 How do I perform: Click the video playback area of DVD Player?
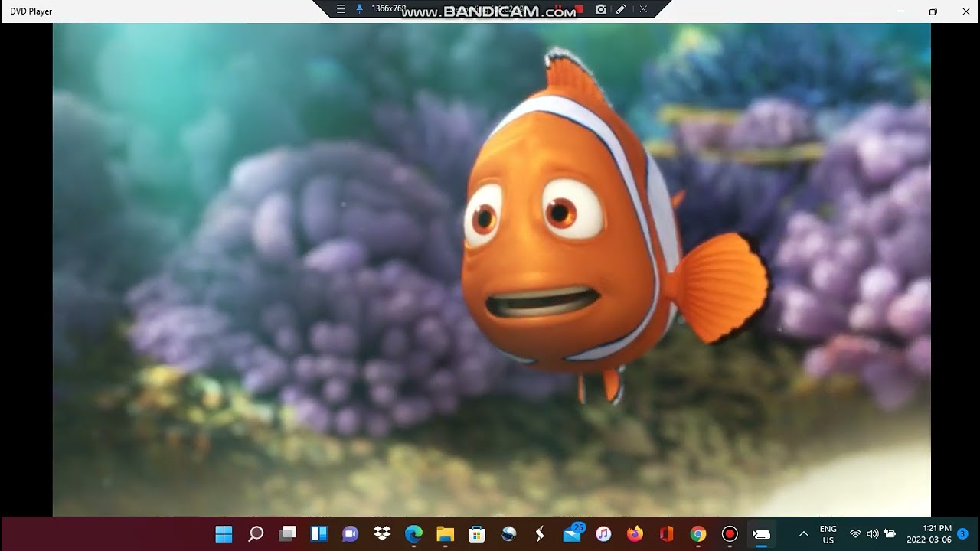492,269
